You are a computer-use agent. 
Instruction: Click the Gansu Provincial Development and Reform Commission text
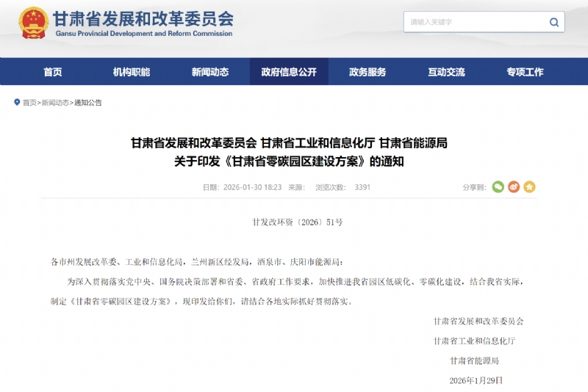tap(144, 34)
